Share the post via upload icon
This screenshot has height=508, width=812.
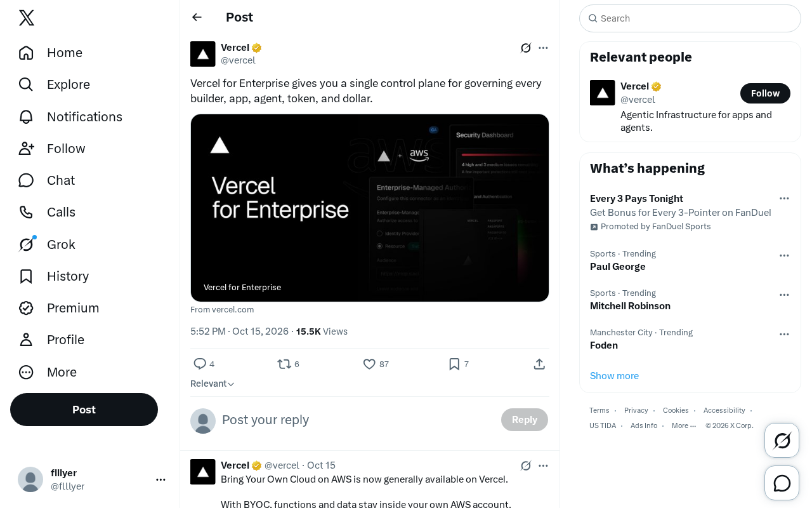[x=539, y=364]
